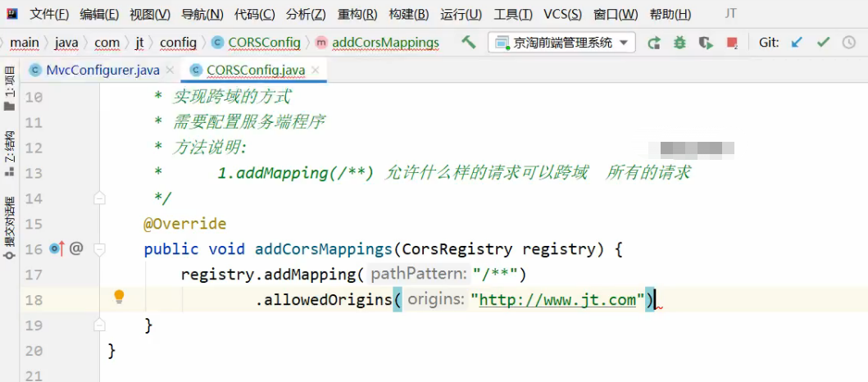Click the CorsRegistry parameter type
Viewport: 868px width, 382px height.
458,249
